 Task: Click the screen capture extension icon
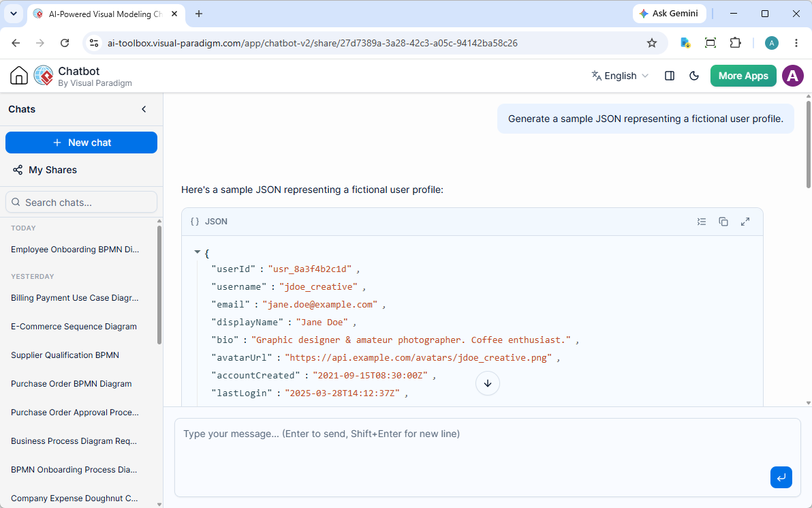pyautogui.click(x=710, y=43)
